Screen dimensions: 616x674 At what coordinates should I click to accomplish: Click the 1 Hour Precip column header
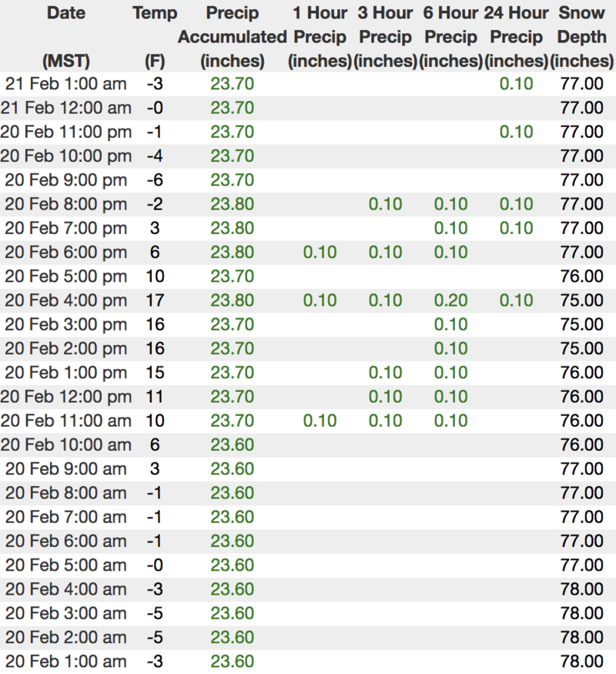coord(320,36)
